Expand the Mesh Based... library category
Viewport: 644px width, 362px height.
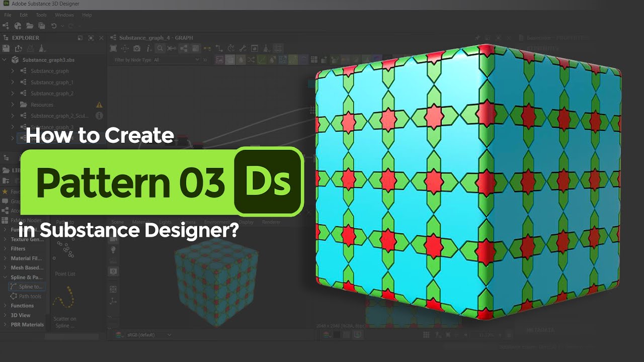coord(5,267)
